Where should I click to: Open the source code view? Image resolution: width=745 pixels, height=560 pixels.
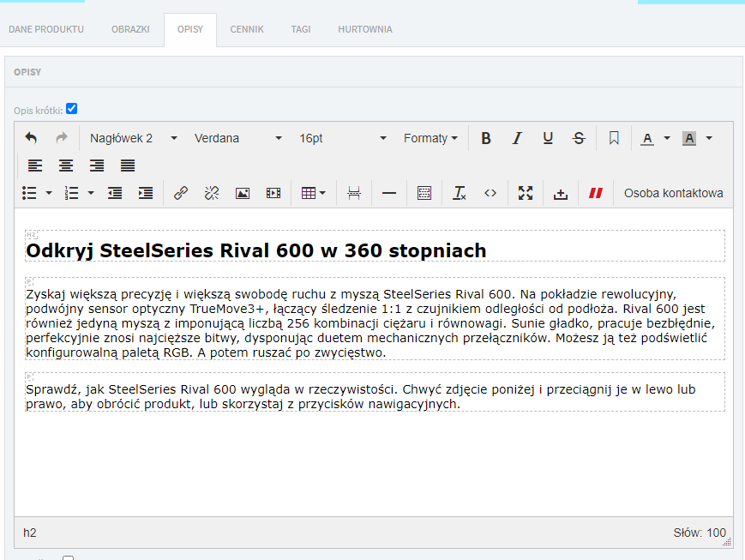point(490,193)
